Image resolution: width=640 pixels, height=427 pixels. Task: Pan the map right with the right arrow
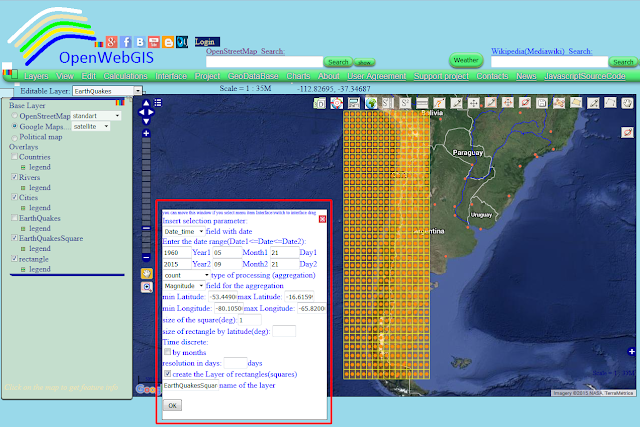tap(151, 112)
